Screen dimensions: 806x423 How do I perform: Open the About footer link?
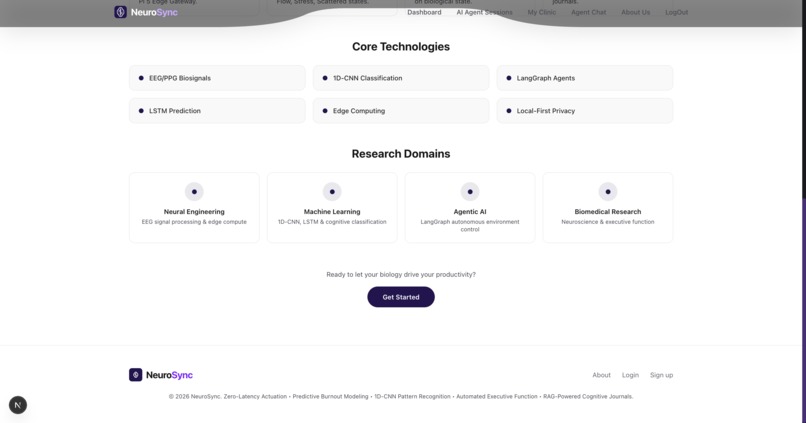coord(601,375)
